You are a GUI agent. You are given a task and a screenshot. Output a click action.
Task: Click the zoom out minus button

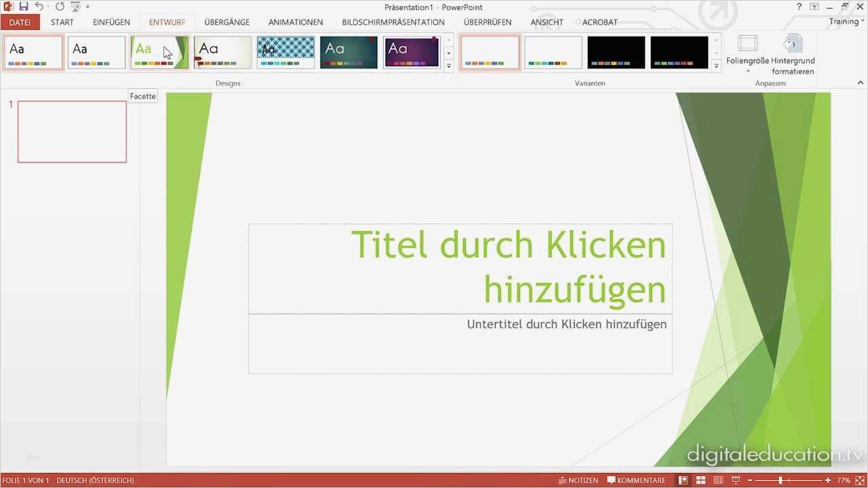[751, 481]
